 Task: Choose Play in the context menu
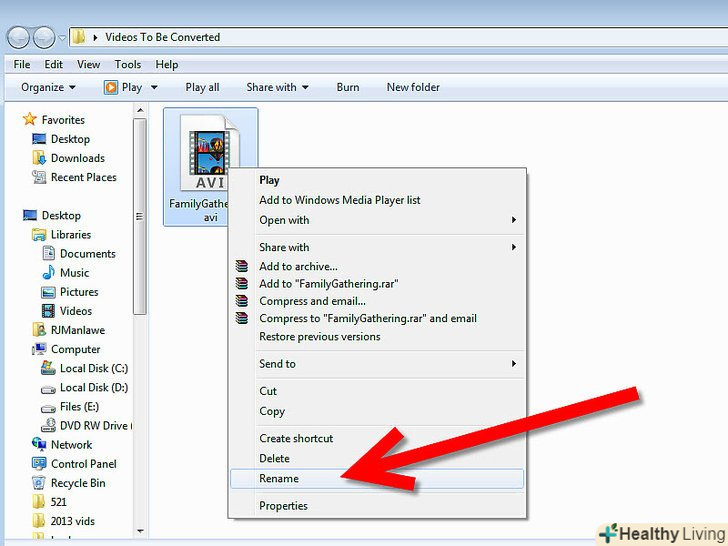tap(377, 180)
